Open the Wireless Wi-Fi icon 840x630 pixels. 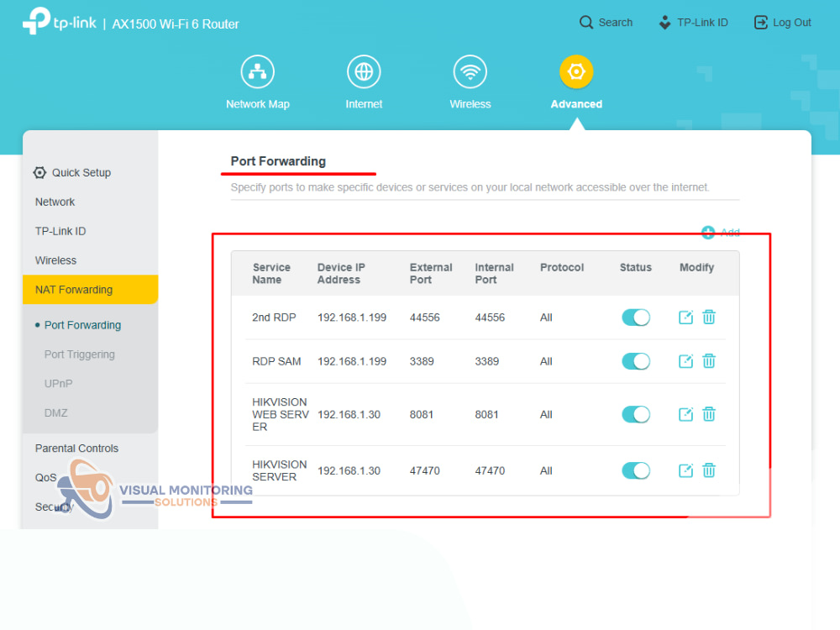pos(470,71)
